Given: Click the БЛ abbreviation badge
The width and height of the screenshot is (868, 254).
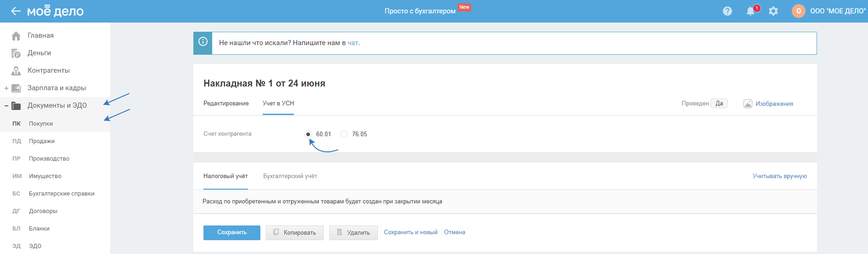Looking at the screenshot, I should [17, 228].
